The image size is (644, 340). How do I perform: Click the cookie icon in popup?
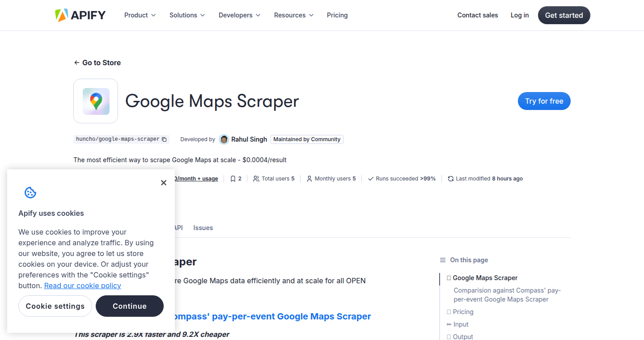point(30,193)
